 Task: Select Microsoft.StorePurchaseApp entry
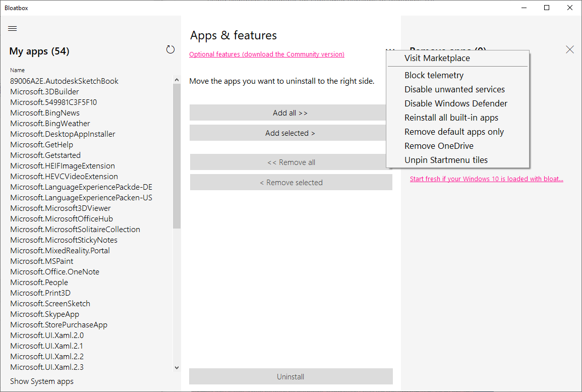[x=59, y=325]
